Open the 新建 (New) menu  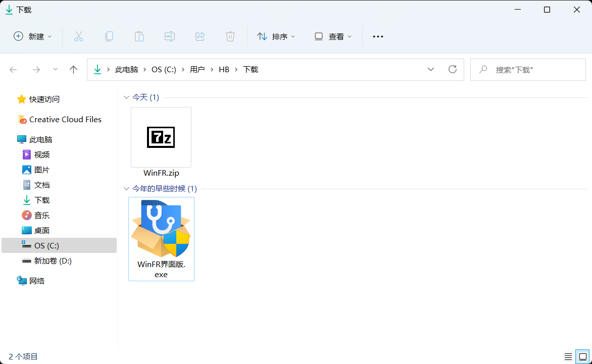(32, 36)
